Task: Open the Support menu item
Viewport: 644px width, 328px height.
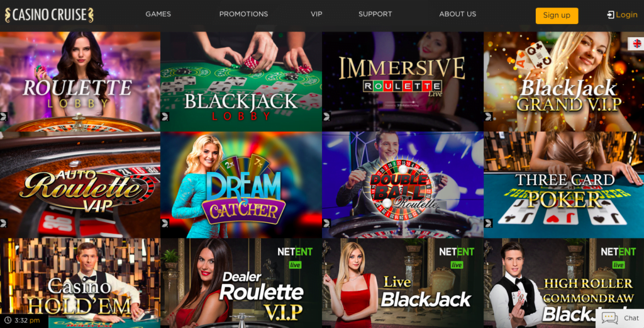Action: click(x=375, y=14)
